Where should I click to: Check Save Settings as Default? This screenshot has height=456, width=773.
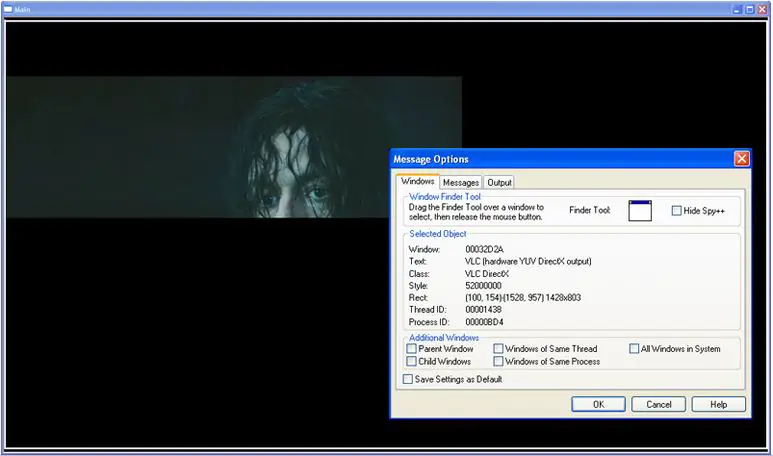tap(408, 380)
